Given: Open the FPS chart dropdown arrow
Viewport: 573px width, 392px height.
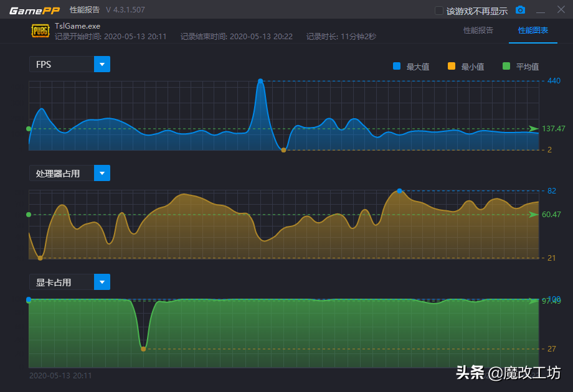Looking at the screenshot, I should [x=102, y=64].
